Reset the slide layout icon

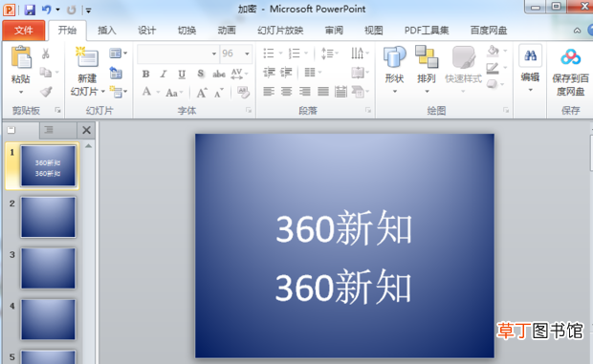pyautogui.click(x=116, y=73)
